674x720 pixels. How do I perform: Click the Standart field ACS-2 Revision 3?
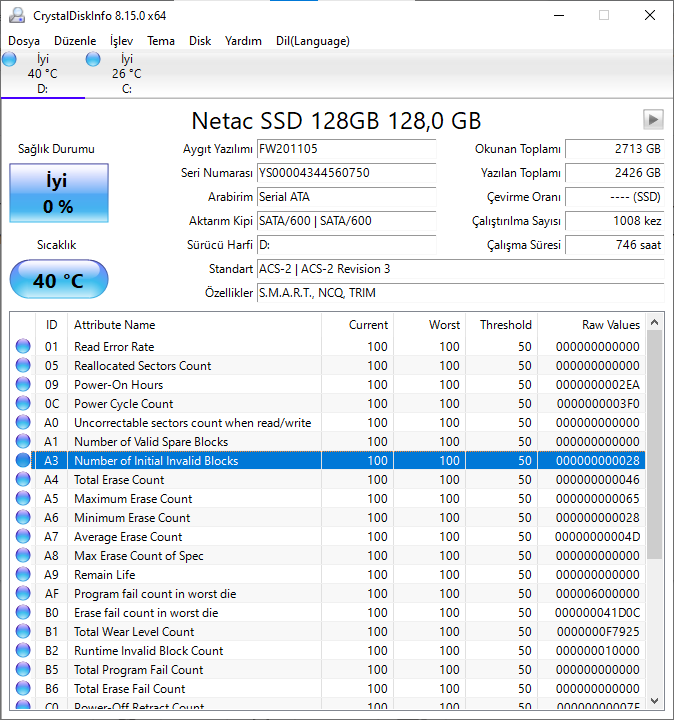coord(461,269)
